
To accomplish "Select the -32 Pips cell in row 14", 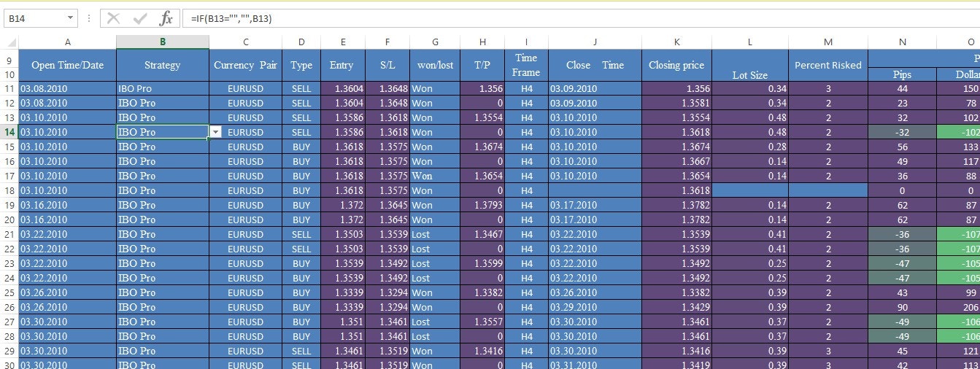I will 903,132.
